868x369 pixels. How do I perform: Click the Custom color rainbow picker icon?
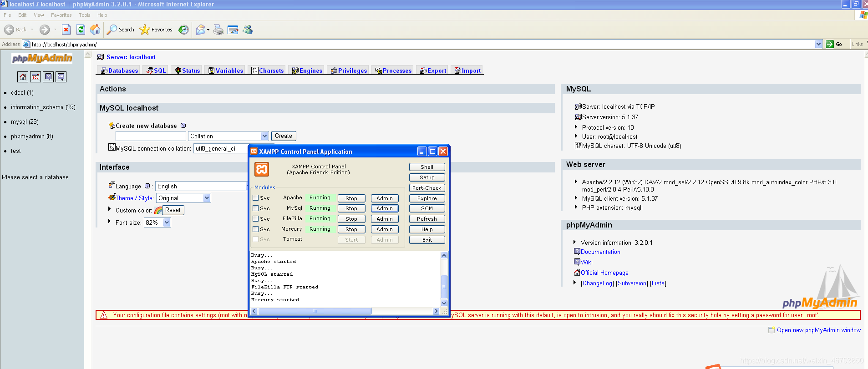click(x=158, y=210)
